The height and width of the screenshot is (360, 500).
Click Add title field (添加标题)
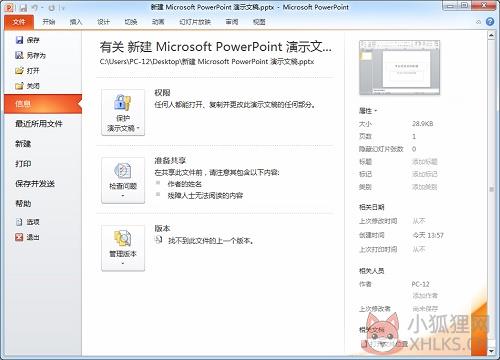(x=424, y=162)
